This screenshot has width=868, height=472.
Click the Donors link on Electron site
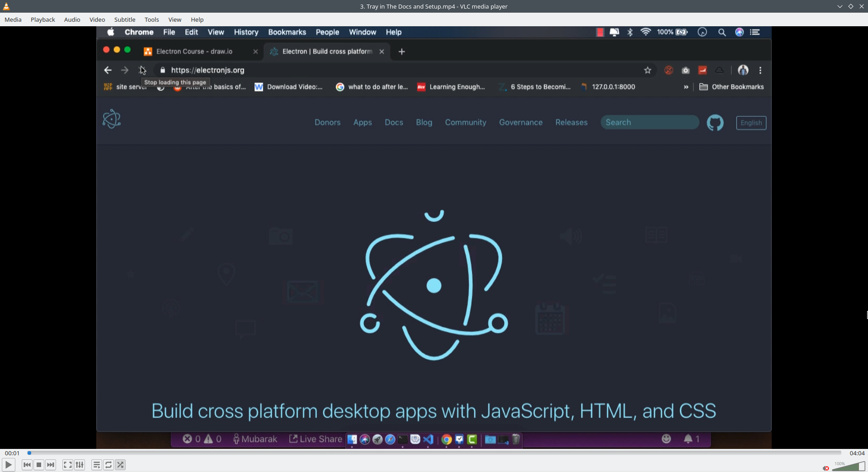click(x=328, y=123)
